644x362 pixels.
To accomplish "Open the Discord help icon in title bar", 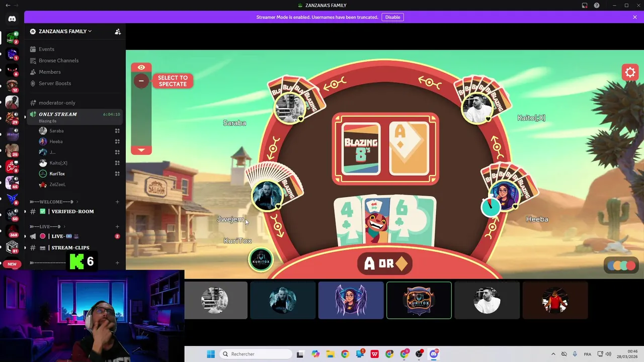I will [x=597, y=6].
